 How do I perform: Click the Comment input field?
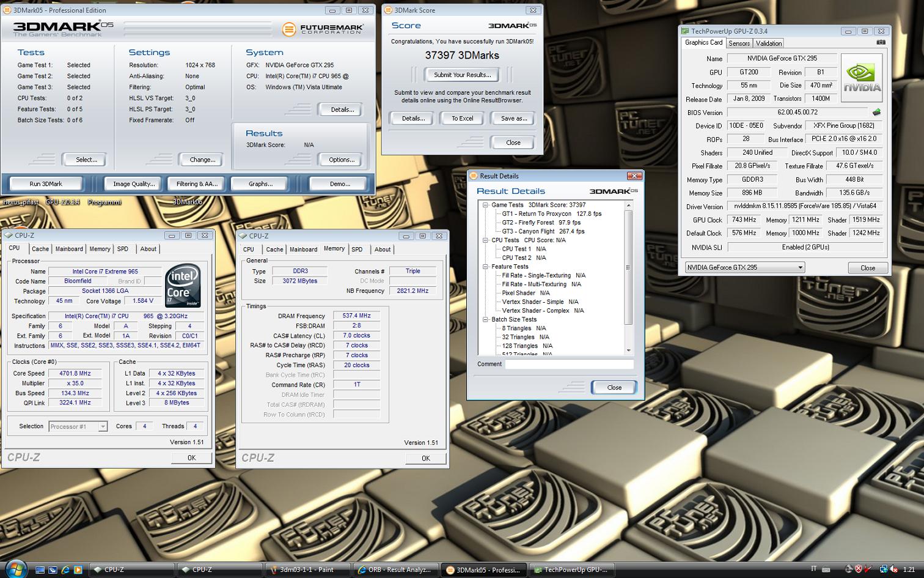569,364
